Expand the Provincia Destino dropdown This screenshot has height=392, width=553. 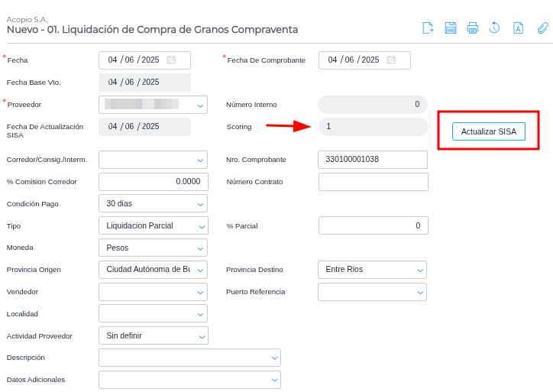point(419,270)
